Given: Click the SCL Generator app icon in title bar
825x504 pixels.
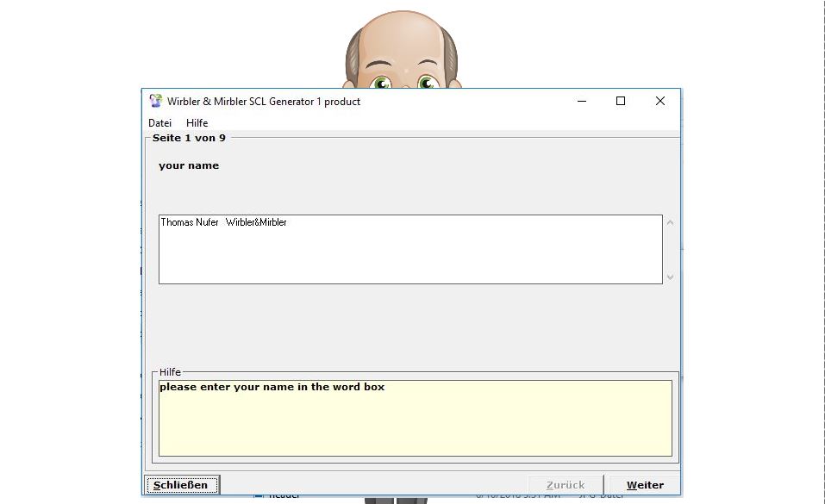Looking at the screenshot, I should (x=155, y=101).
